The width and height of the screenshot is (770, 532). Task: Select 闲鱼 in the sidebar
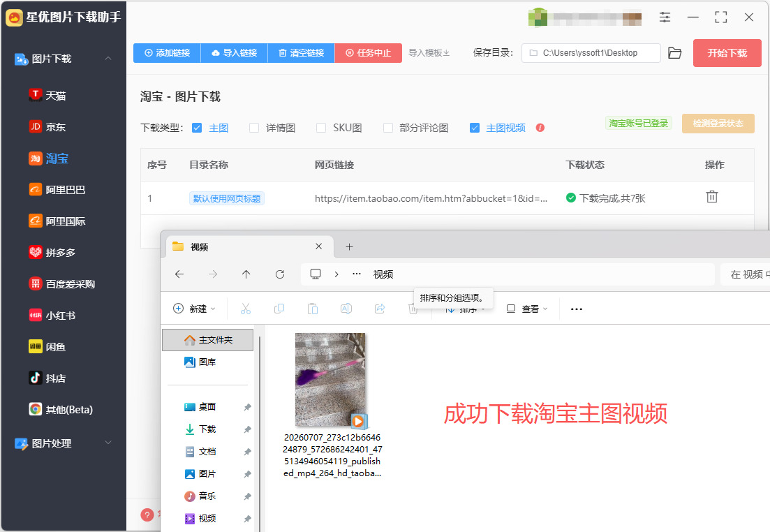click(47, 347)
